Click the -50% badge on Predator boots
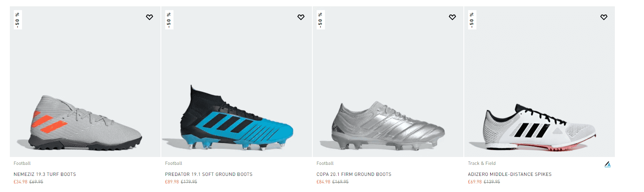 point(169,20)
